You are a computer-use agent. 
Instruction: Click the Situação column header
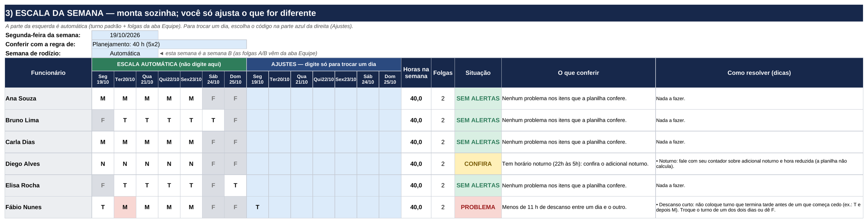tap(478, 73)
